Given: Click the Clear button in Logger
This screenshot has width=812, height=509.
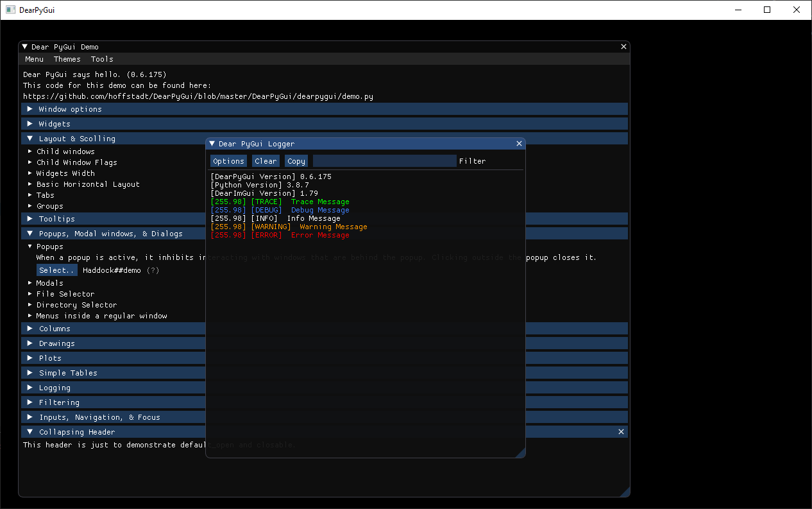Looking at the screenshot, I should point(266,161).
